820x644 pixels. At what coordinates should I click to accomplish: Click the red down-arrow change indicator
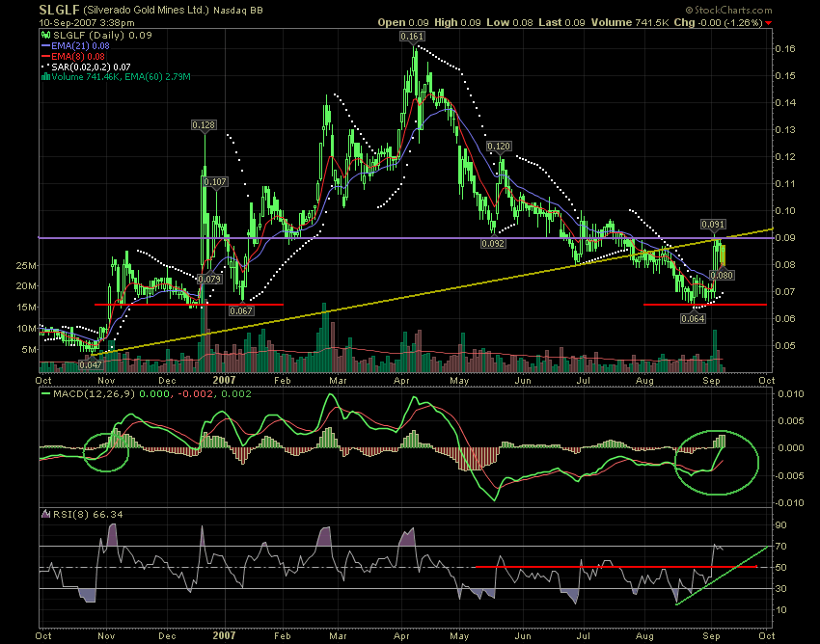pos(768,23)
